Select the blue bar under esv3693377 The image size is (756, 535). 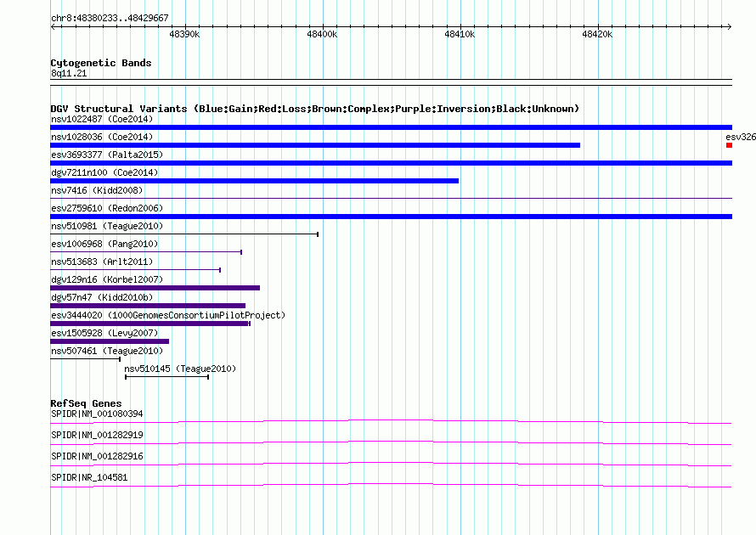(391, 163)
